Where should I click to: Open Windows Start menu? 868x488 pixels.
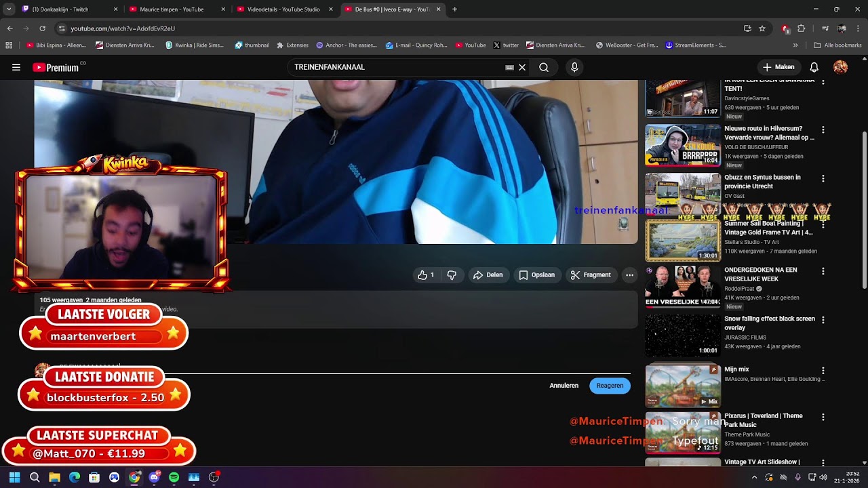(14, 477)
